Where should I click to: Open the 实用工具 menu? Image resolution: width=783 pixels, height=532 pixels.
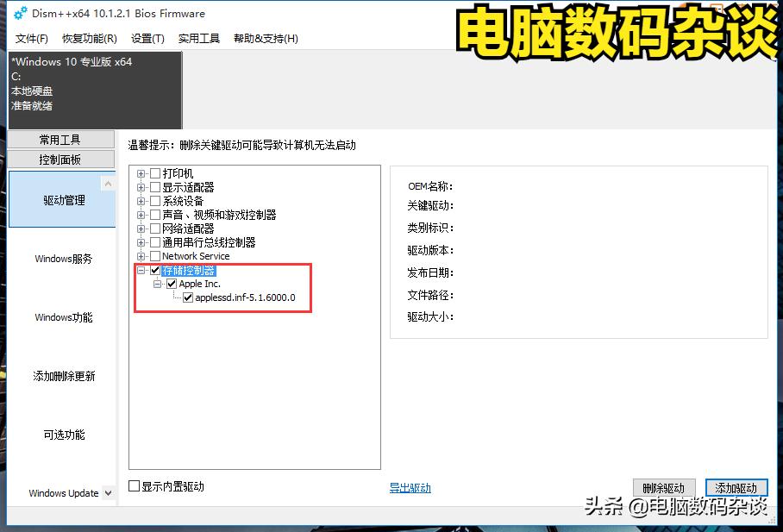coord(197,39)
